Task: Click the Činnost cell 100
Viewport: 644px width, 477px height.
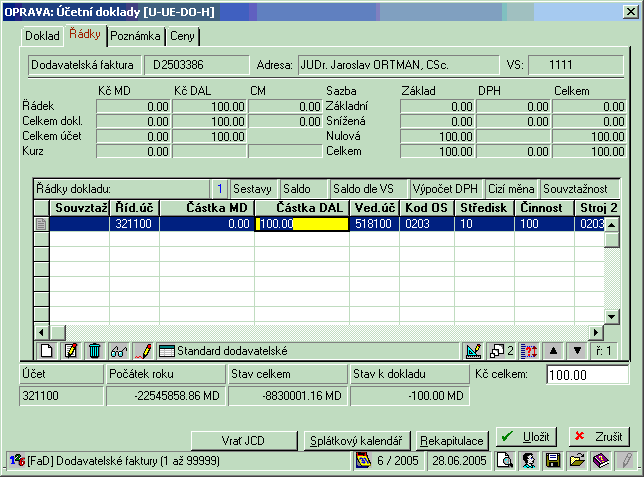Action: point(544,224)
